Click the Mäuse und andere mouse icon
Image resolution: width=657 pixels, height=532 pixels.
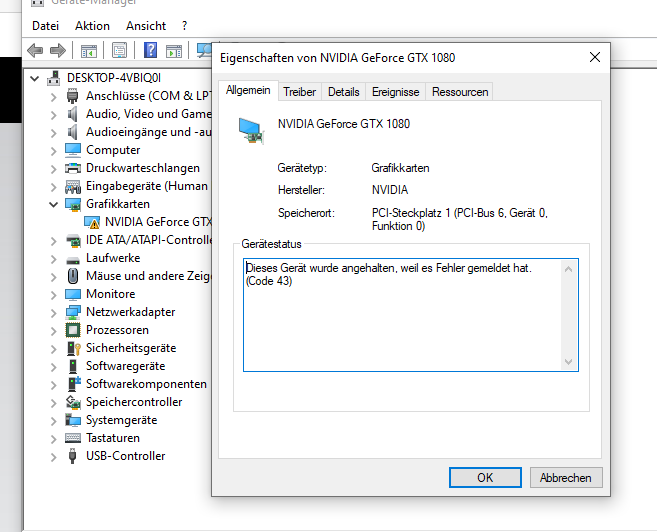pos(73,276)
